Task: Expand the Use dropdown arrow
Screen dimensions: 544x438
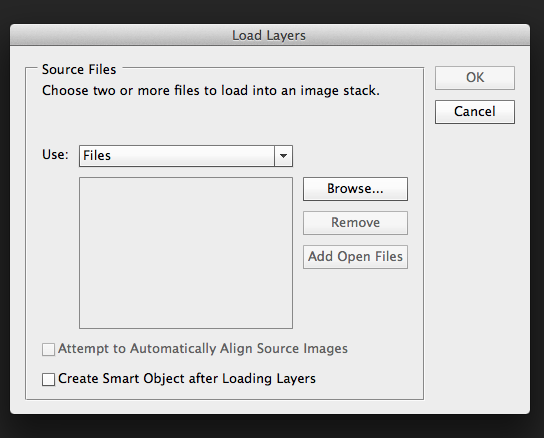Action: 283,156
